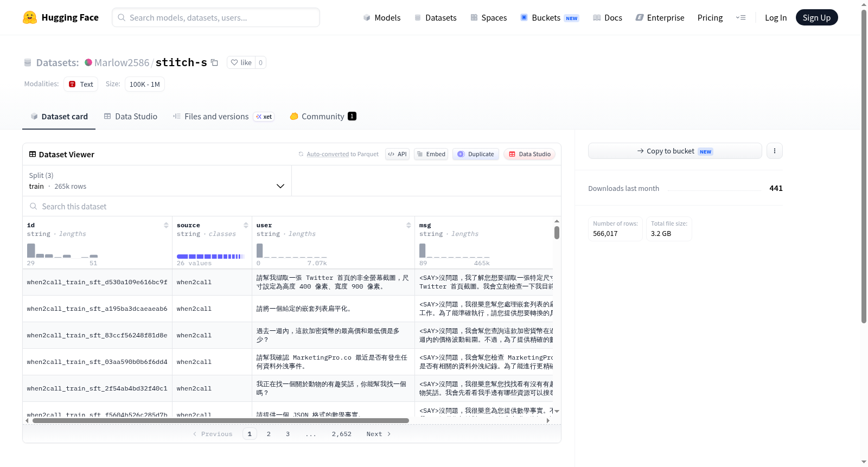Sort the id column
This screenshot has height=467, width=868.
point(166,225)
